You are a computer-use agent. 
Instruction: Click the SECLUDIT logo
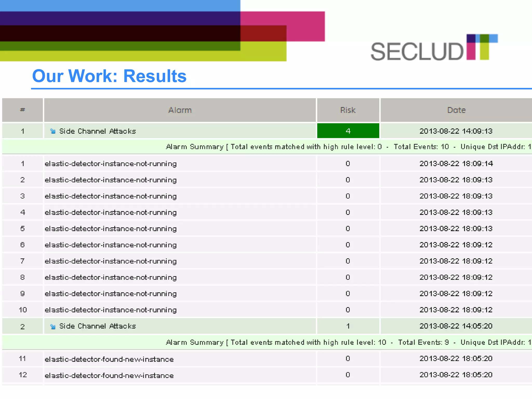pyautogui.click(x=434, y=48)
